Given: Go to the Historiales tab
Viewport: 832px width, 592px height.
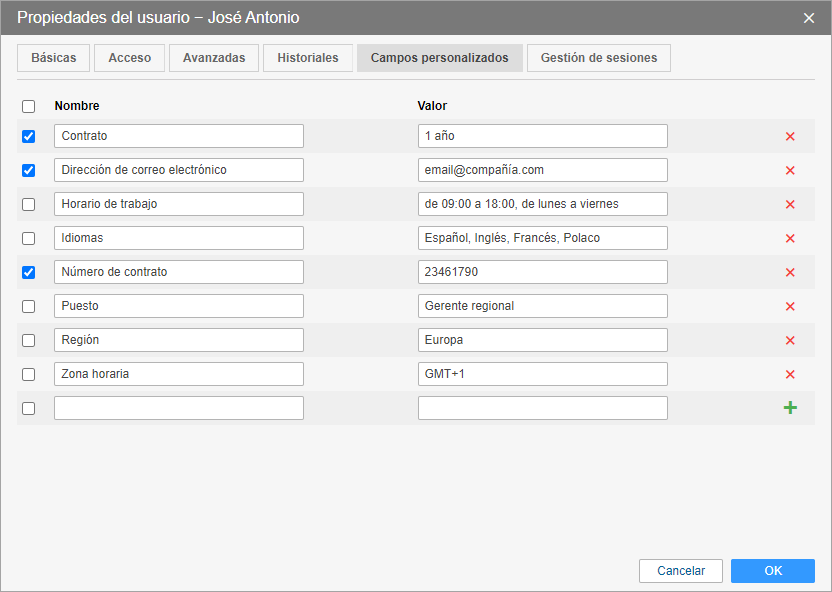Looking at the screenshot, I should (x=308, y=58).
